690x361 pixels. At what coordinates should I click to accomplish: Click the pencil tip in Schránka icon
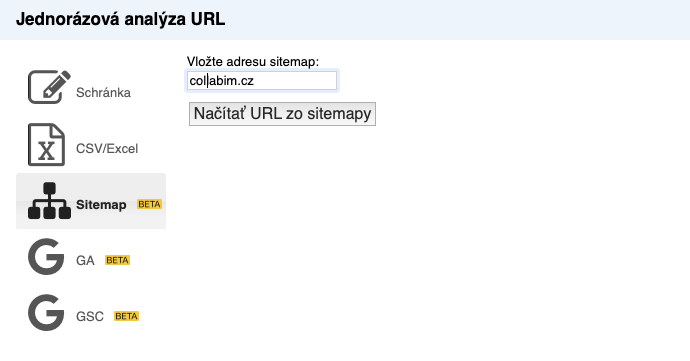(x=47, y=94)
